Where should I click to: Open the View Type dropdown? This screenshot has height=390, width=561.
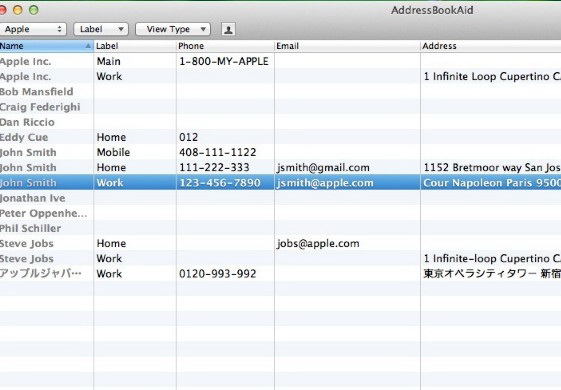pos(173,29)
